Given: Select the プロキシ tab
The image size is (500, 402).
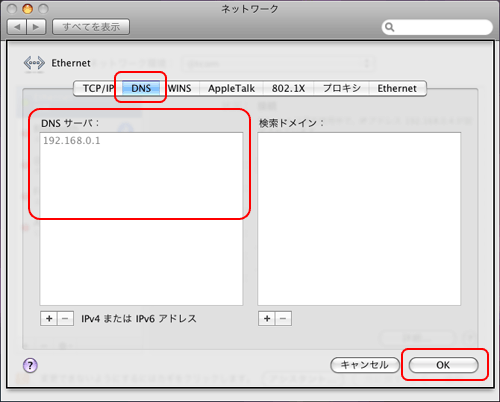Looking at the screenshot, I should click(x=342, y=88).
